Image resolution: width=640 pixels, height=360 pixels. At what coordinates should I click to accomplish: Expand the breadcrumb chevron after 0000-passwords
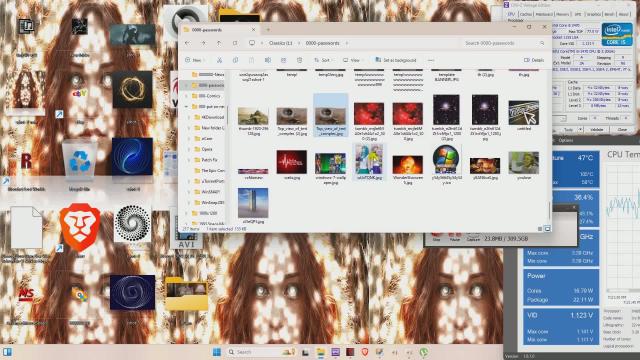pos(347,43)
